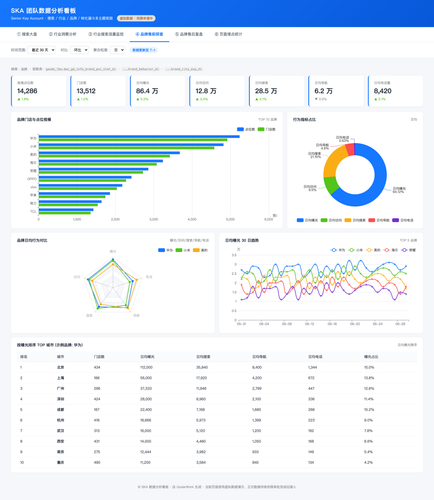Click the 06-12 date label on trend chart
434x500 pixels.
309,324
